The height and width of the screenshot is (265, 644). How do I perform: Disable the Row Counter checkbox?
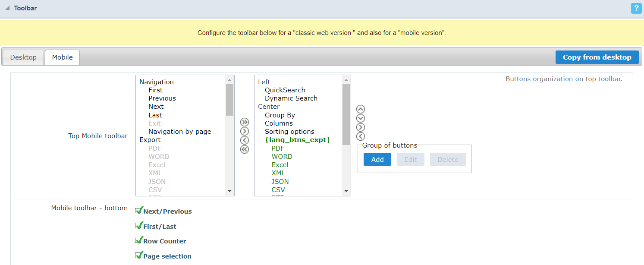coord(139,240)
